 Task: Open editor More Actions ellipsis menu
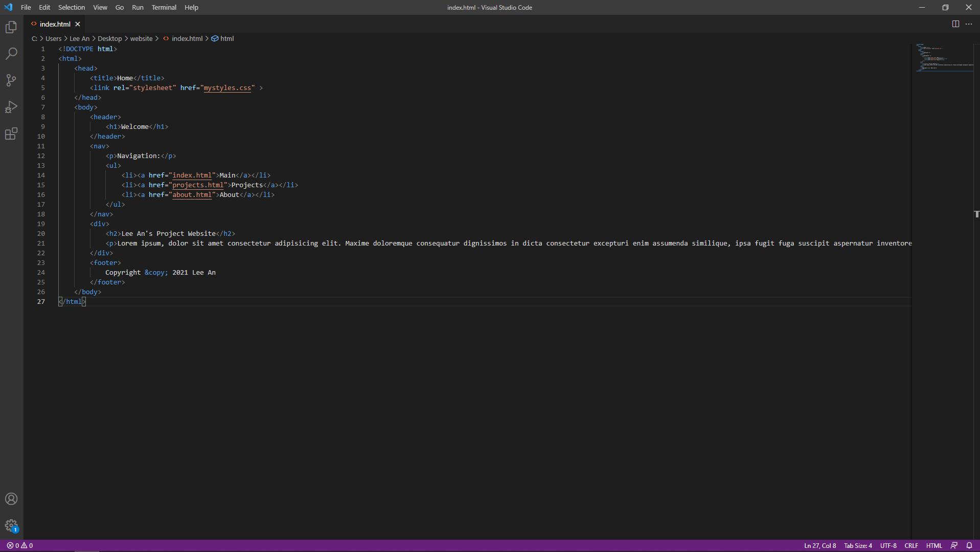[x=969, y=24]
